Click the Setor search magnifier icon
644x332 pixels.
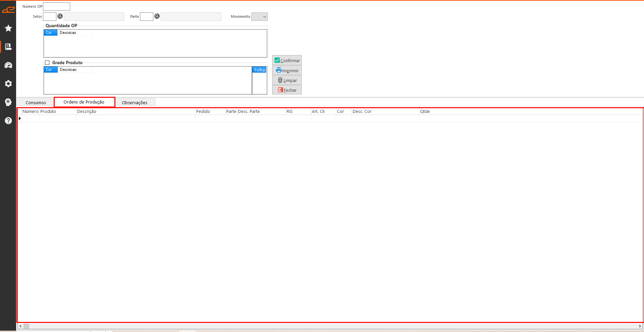tap(60, 16)
